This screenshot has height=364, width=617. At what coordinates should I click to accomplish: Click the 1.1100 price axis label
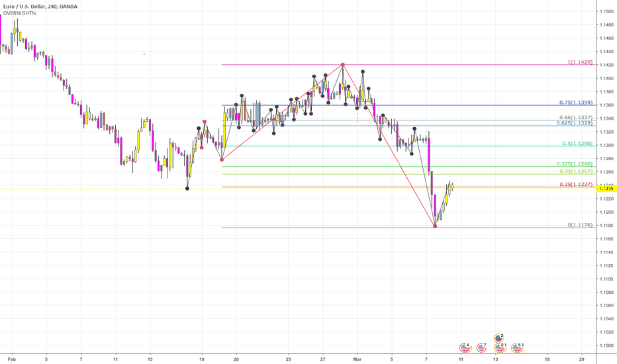(x=606, y=279)
